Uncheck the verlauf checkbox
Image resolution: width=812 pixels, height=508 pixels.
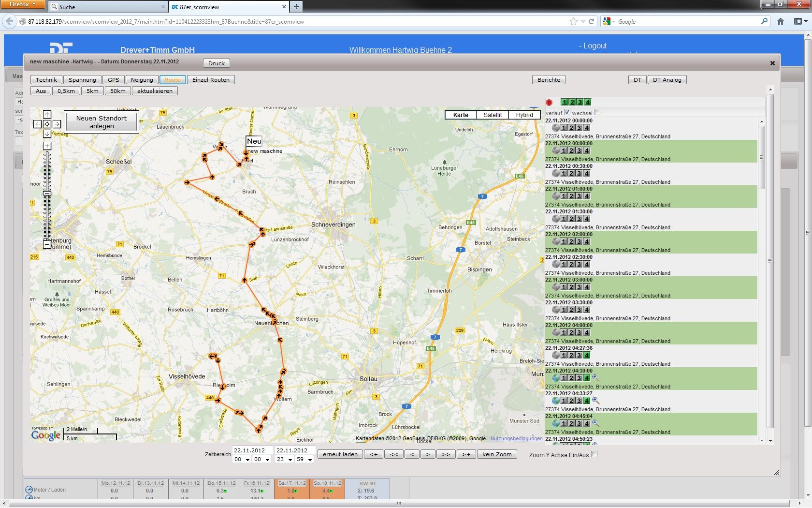tap(567, 112)
